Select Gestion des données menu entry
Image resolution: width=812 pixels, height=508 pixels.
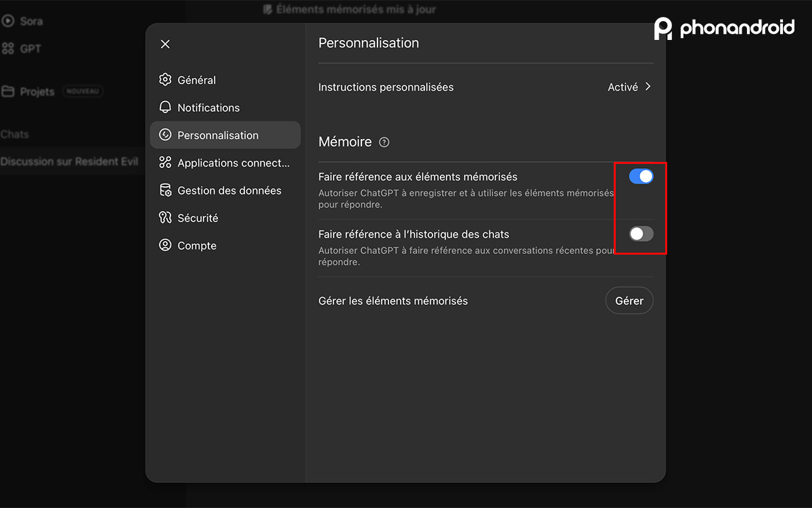click(x=229, y=190)
